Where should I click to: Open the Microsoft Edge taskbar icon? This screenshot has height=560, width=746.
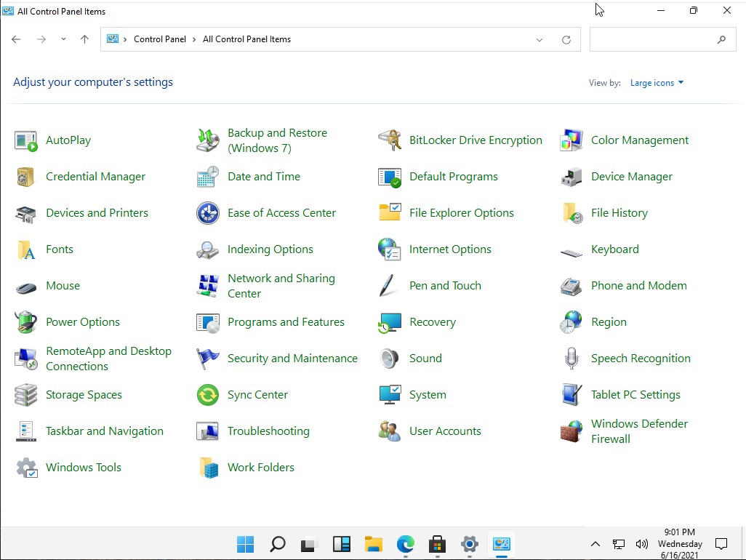tap(405, 543)
